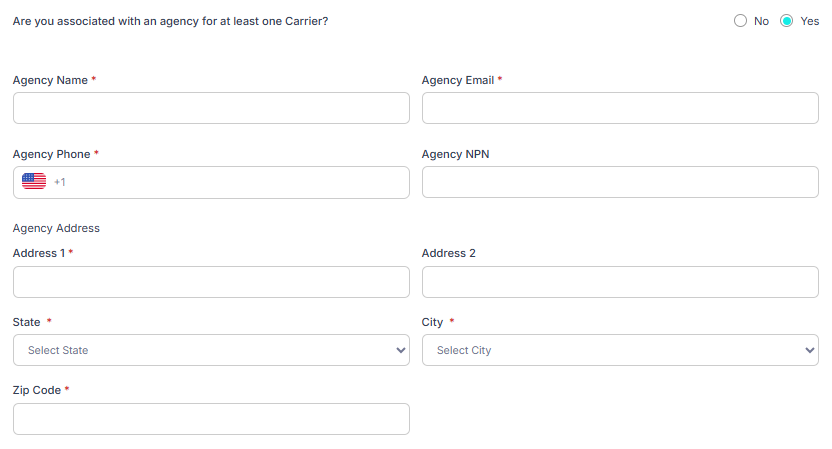Viewport: 832px width, 449px height.
Task: Click the Address 1 field label
Action: pyautogui.click(x=38, y=253)
